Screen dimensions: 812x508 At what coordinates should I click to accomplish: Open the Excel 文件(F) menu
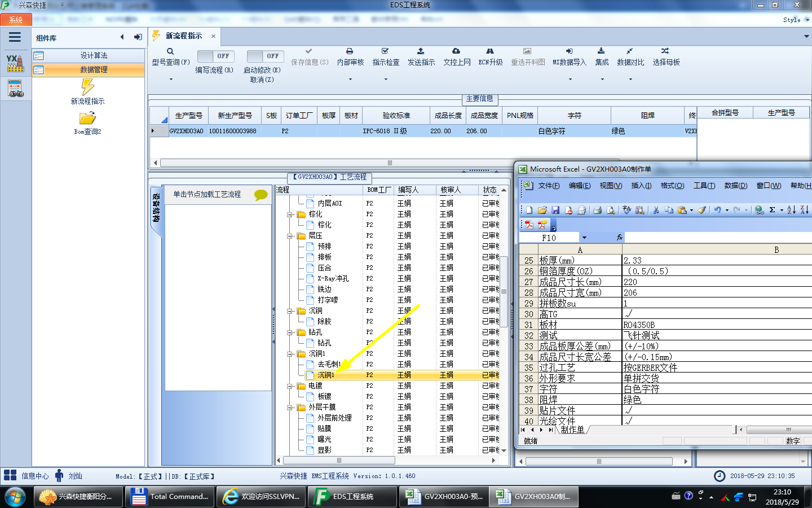click(x=549, y=186)
